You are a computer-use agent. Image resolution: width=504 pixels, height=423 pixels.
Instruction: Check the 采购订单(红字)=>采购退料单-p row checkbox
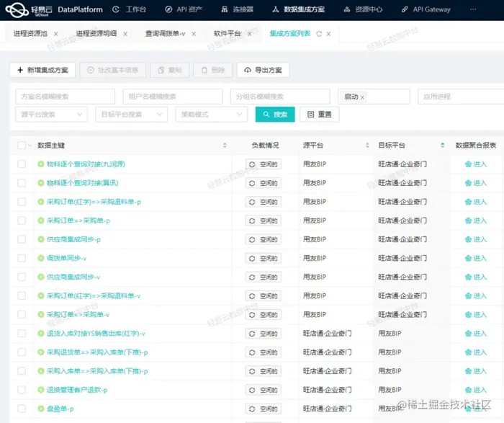point(22,202)
